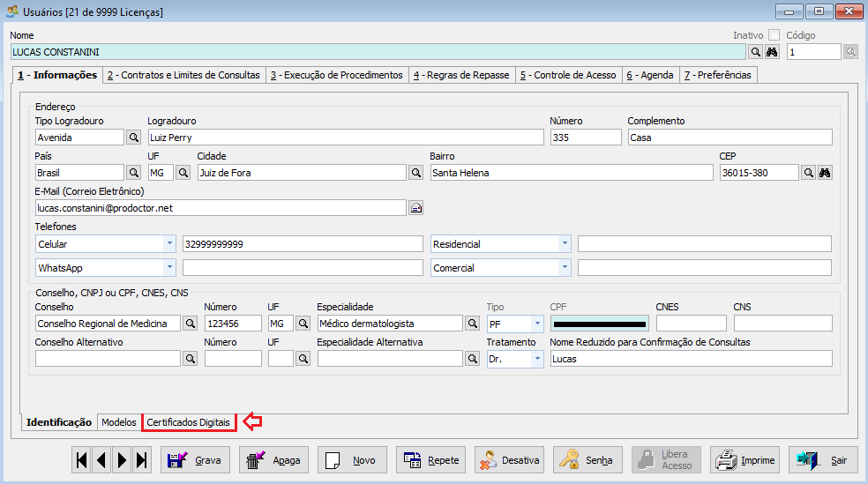Click Bairro field Santa Helena

572,173
